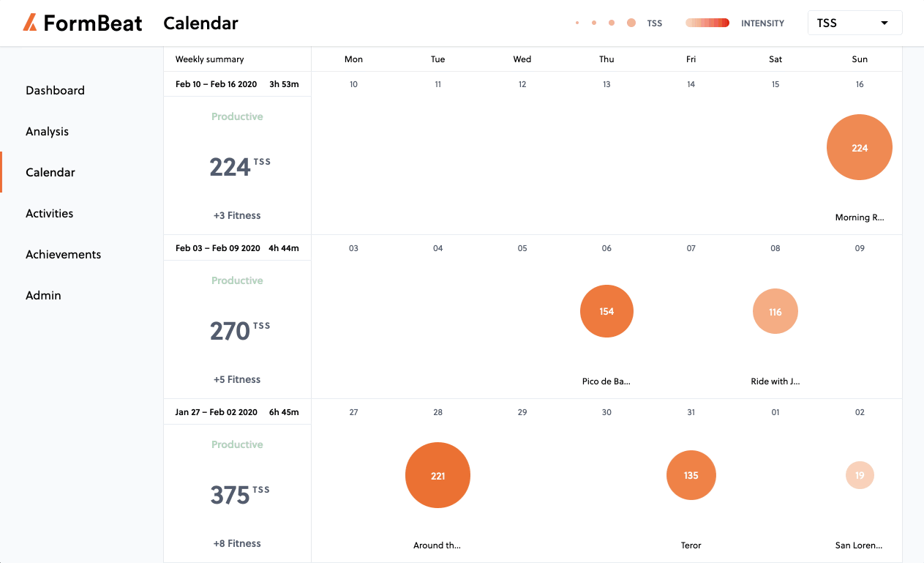Open the Analysis sidebar page

coord(47,132)
